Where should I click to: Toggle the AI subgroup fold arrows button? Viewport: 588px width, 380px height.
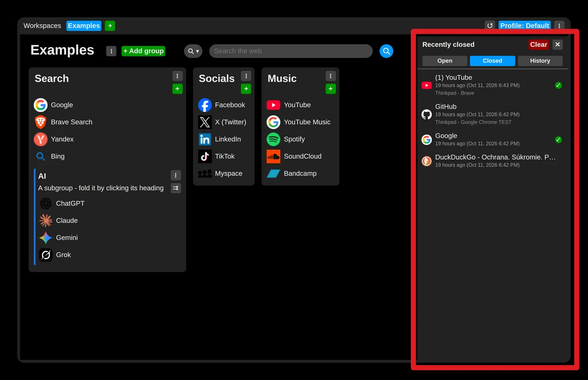pyautogui.click(x=176, y=188)
